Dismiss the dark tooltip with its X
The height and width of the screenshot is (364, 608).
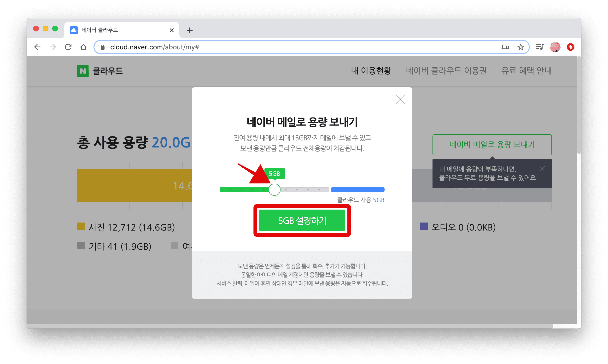[x=542, y=169]
